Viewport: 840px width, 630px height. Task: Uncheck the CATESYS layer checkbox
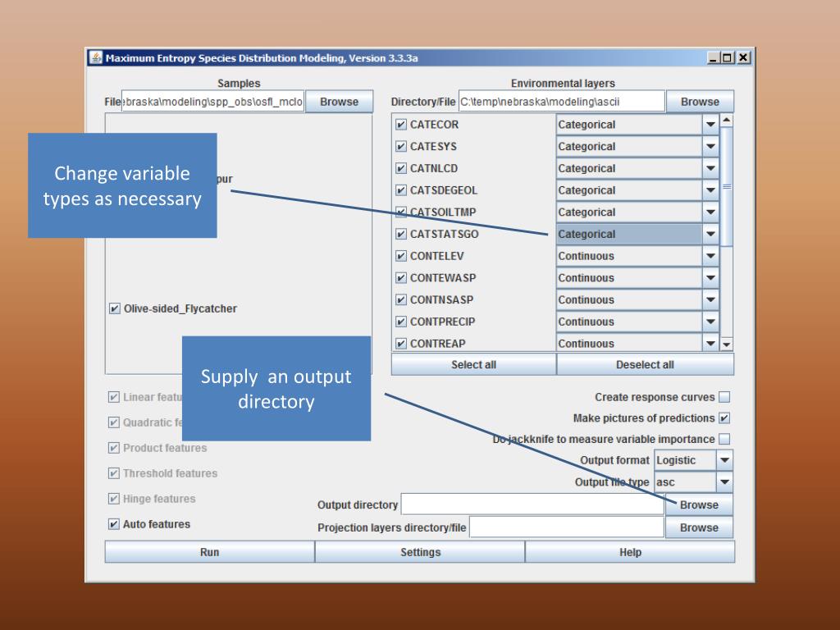(x=400, y=146)
